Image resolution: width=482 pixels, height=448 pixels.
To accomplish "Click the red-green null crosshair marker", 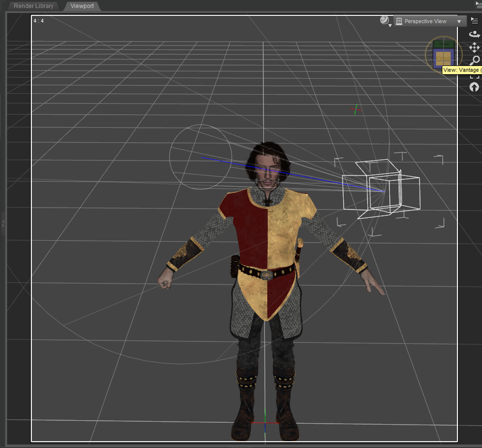I will coord(356,110).
